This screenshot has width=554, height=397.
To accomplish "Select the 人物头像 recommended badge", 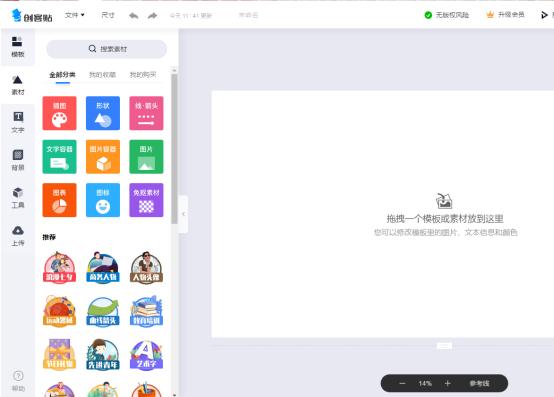I will tap(146, 267).
